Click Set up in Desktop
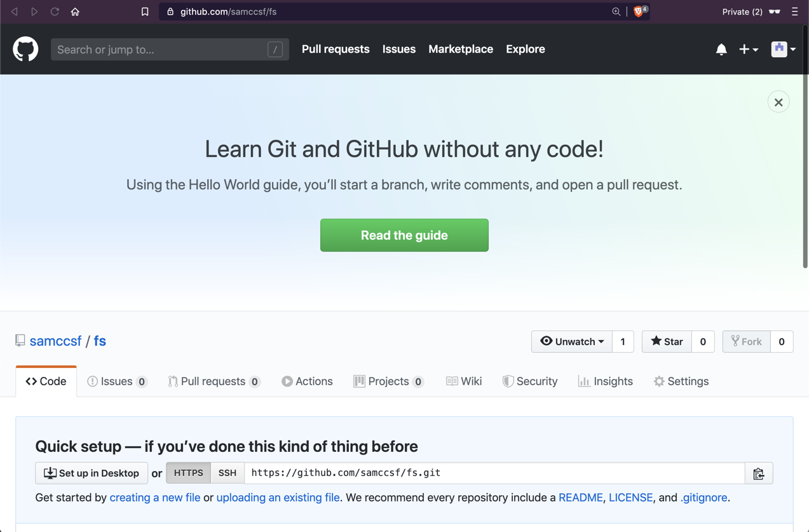Screen dimensions: 809x532 tap(92, 473)
